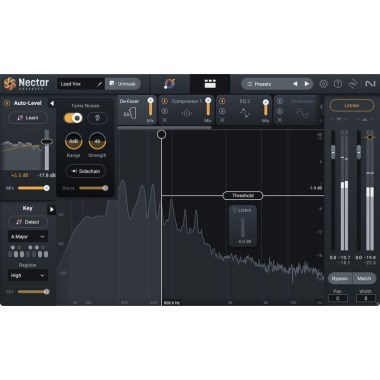Open the Presets menu

[259, 84]
